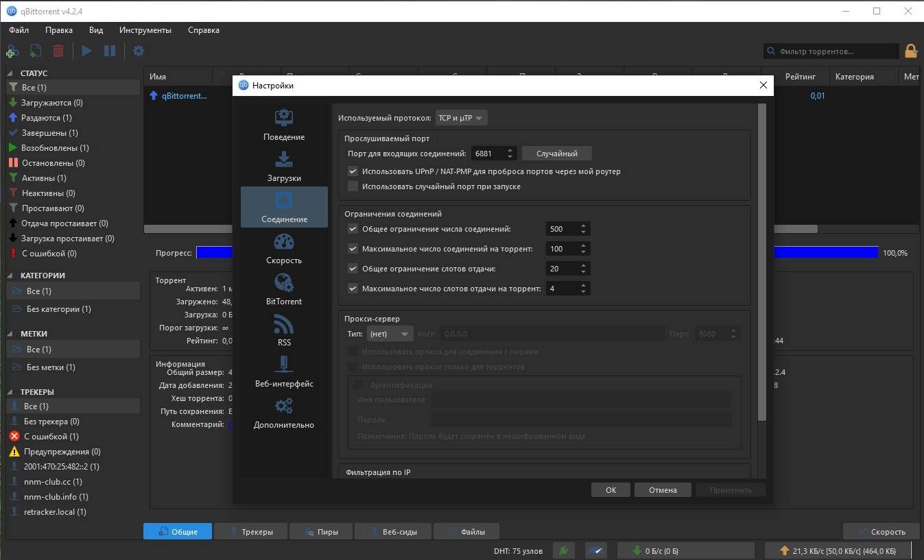This screenshot has width=924, height=560.
Task: Open the Инструменты menu
Action: coord(145,30)
